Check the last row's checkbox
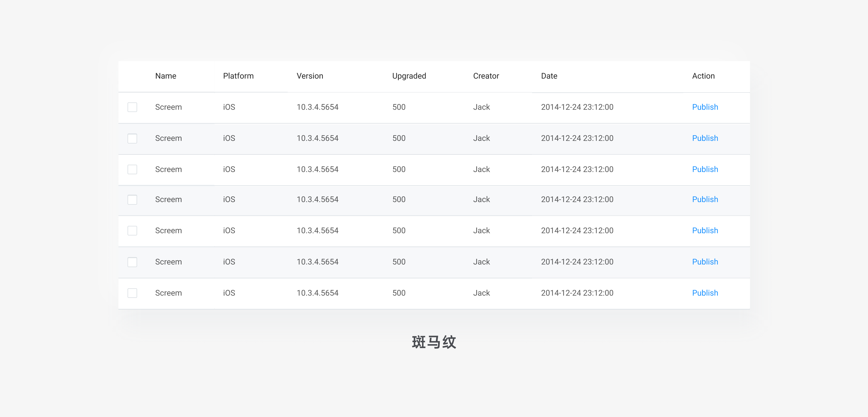868x417 pixels. click(132, 293)
